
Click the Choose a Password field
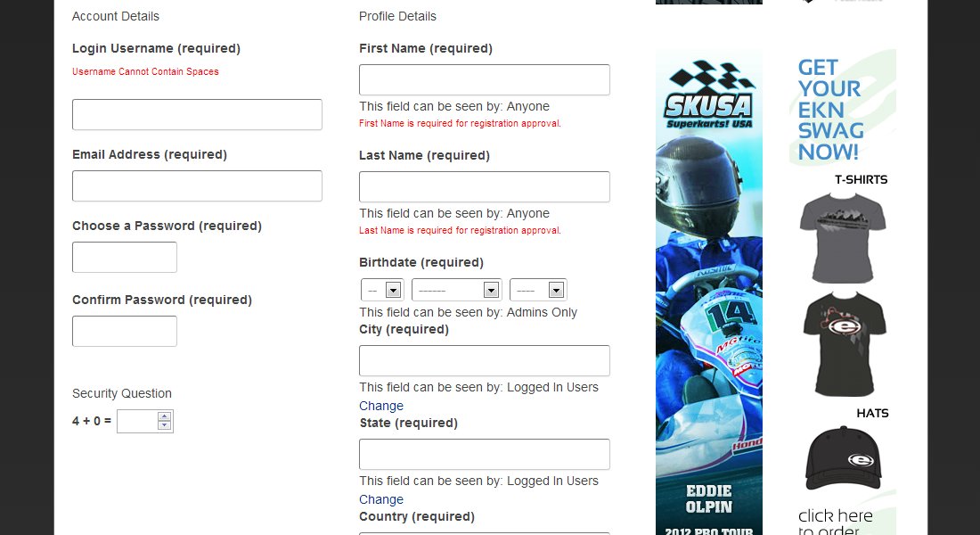click(125, 257)
